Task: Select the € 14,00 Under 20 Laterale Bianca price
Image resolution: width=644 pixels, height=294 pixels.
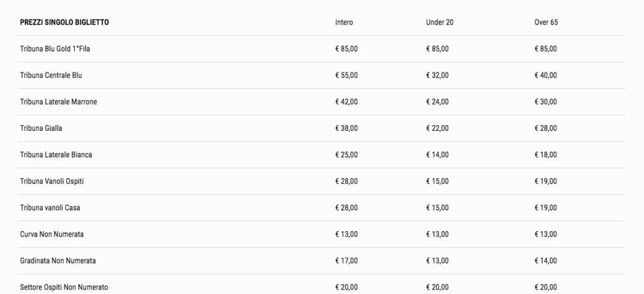Action: 438,155
